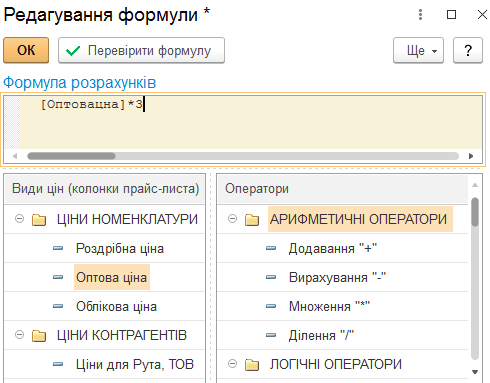
Task: Click the Оператори column header
Action: pyautogui.click(x=343, y=189)
